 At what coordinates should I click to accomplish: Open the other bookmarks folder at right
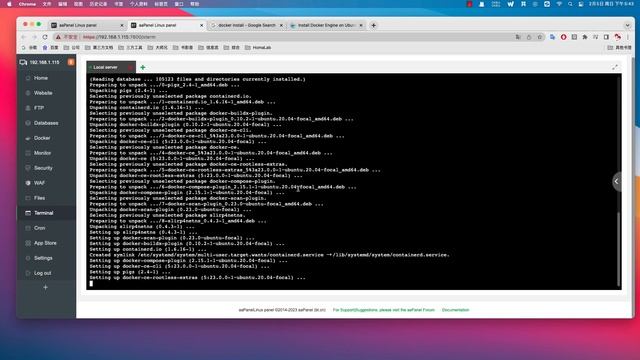click(x=620, y=48)
